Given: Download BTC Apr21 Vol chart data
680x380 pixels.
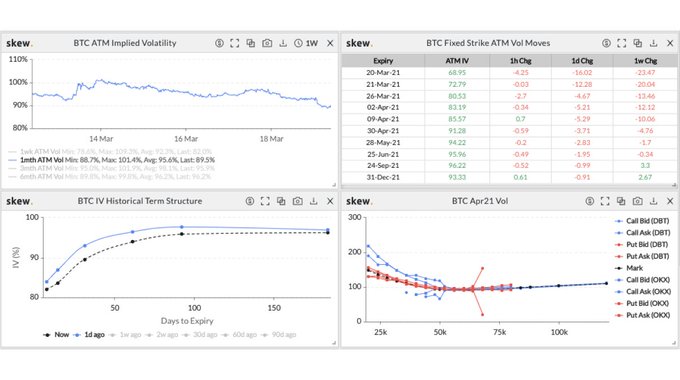Looking at the screenshot, I should [x=654, y=201].
